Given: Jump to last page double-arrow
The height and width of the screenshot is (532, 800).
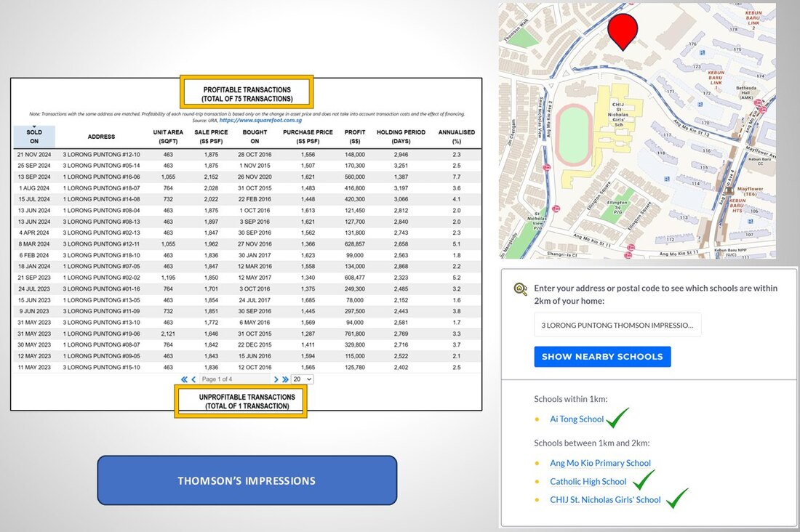Looking at the screenshot, I should [285, 379].
